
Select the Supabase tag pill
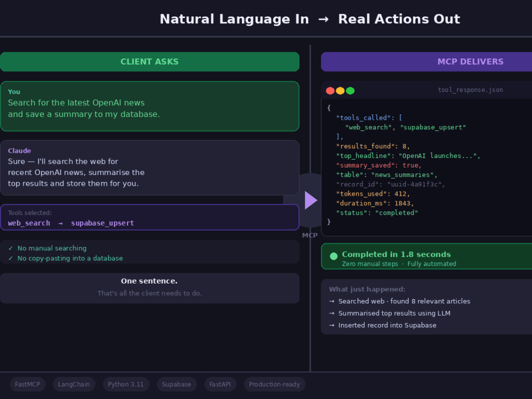pos(177,385)
